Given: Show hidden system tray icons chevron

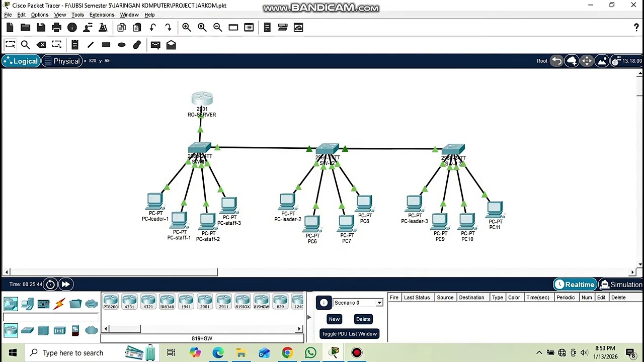Looking at the screenshot, I should 539,353.
